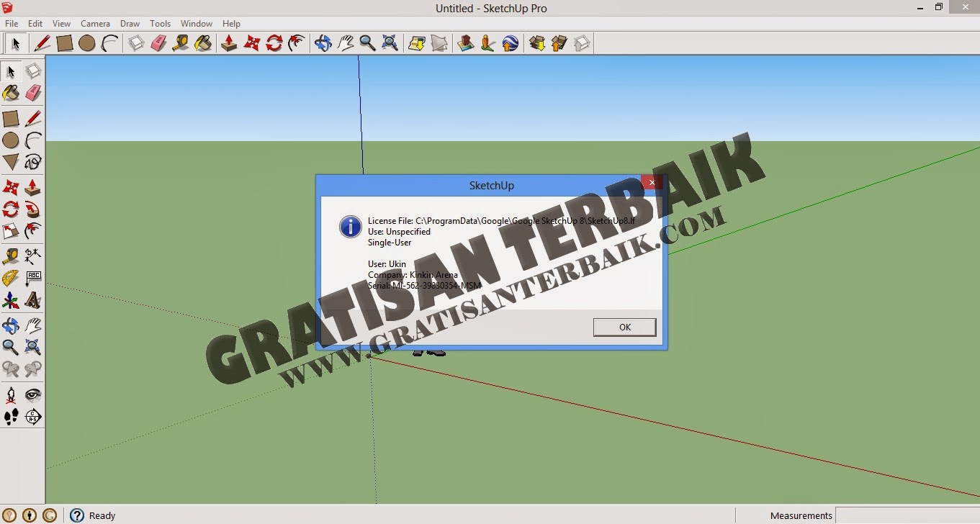Open Add New Building tool
This screenshot has height=524, width=980.
465,44
